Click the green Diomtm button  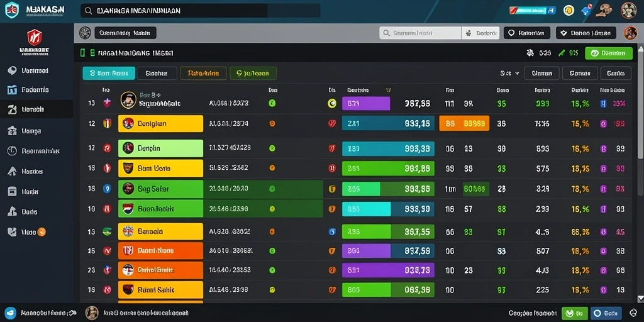pos(609,53)
